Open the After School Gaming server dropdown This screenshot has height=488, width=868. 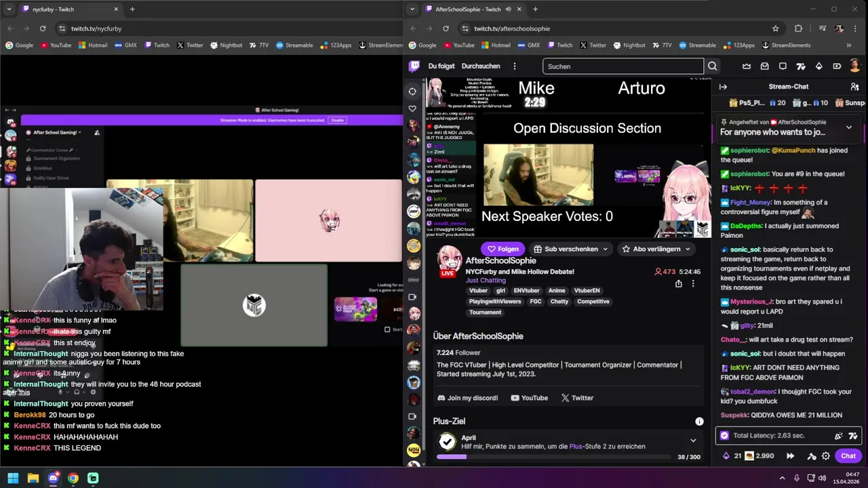coord(58,132)
